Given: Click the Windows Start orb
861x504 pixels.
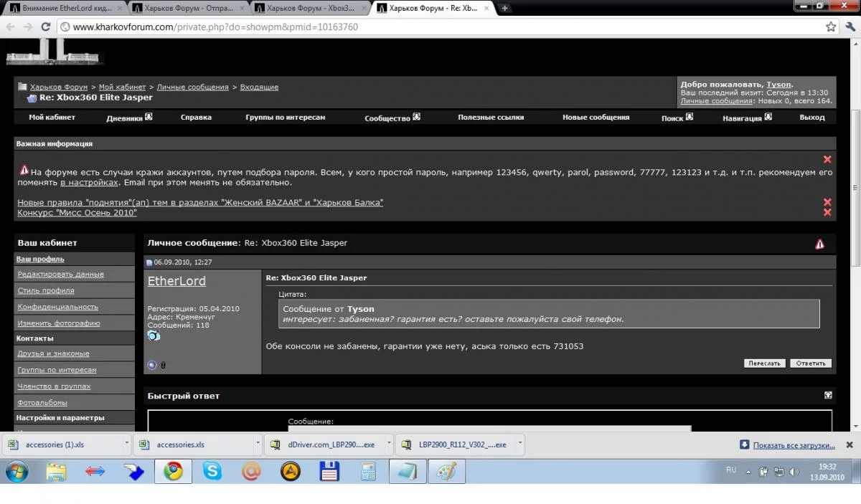Looking at the screenshot, I should point(17,471).
